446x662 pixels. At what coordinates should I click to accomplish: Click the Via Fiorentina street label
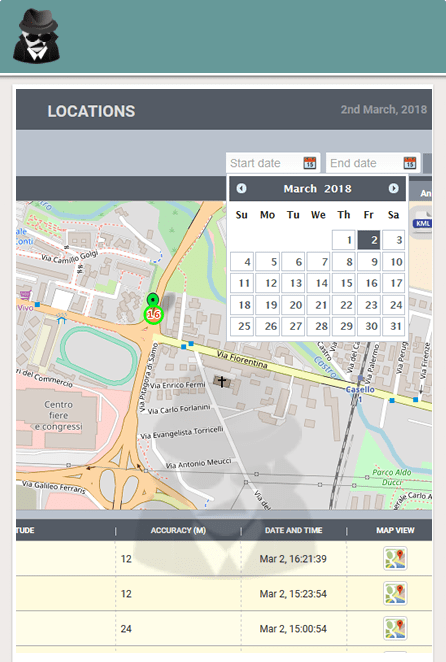[x=242, y=359]
